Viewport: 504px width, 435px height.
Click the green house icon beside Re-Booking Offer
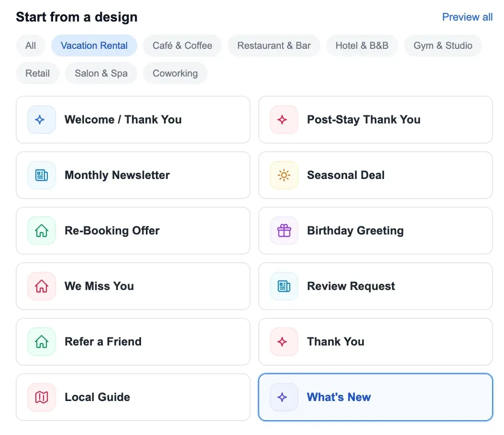(42, 231)
